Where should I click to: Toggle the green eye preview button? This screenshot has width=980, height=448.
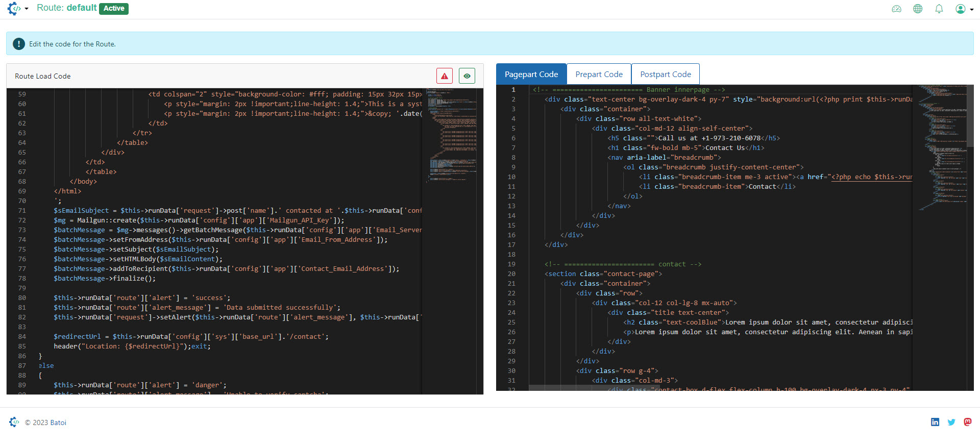click(x=467, y=76)
